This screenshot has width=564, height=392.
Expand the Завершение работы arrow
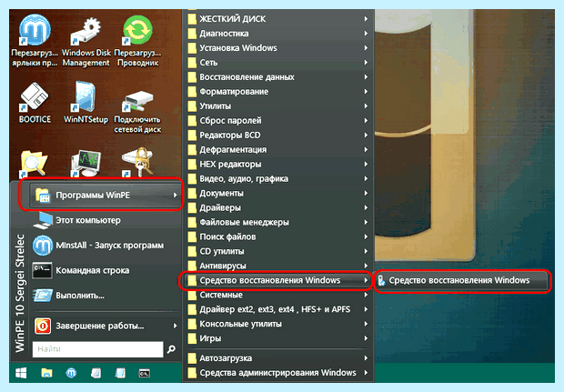coord(176,326)
